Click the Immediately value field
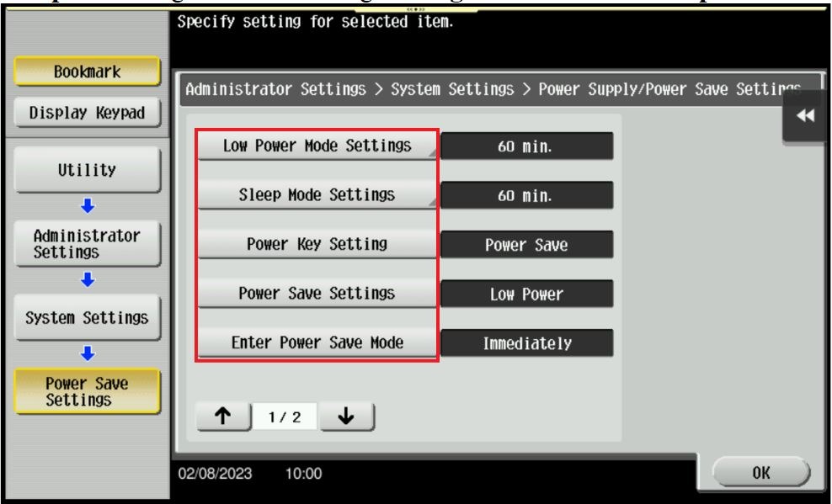This screenshot has height=504, width=832. pos(527,344)
